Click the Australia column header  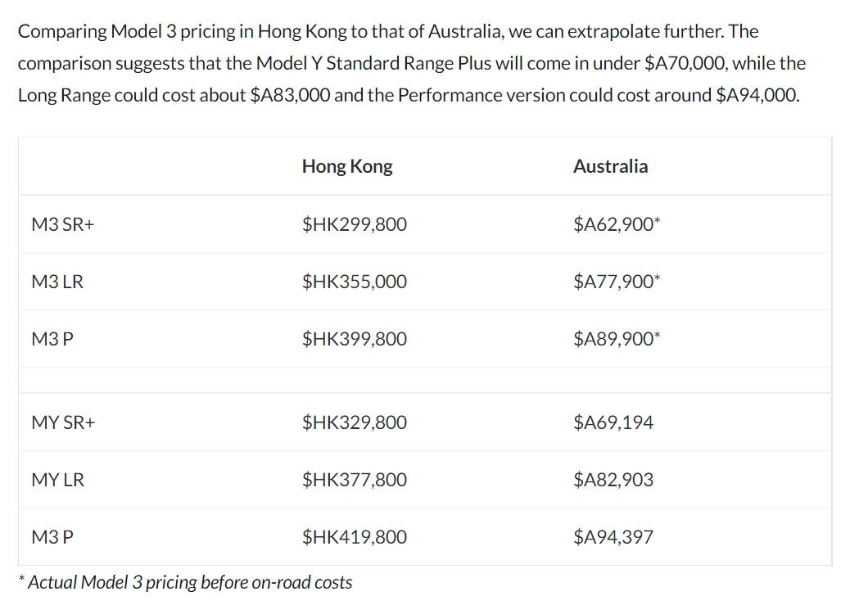(x=610, y=166)
